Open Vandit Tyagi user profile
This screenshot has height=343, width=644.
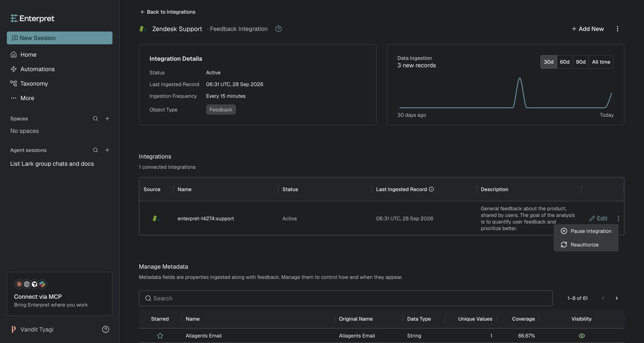[32, 329]
